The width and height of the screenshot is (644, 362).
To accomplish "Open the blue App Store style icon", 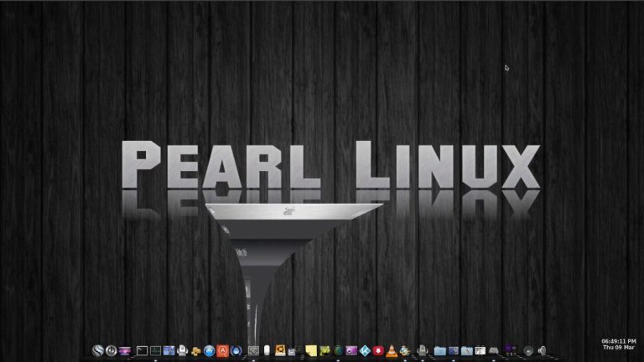I will tap(209, 350).
